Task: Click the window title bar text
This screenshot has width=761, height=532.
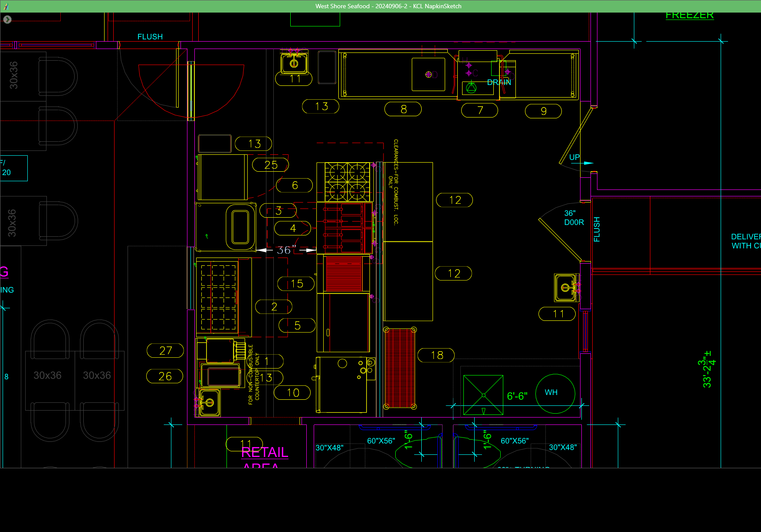Action: coord(388,6)
